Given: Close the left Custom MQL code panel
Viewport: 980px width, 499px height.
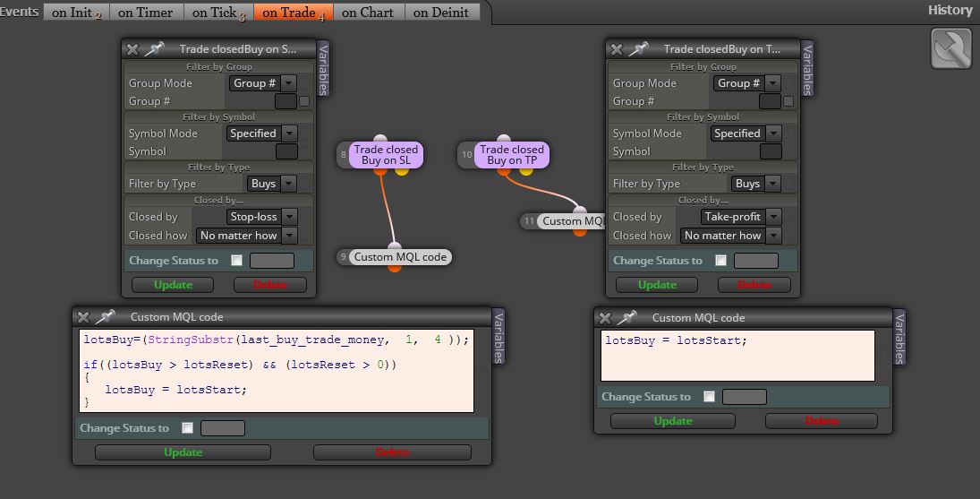Looking at the screenshot, I should tap(83, 317).
